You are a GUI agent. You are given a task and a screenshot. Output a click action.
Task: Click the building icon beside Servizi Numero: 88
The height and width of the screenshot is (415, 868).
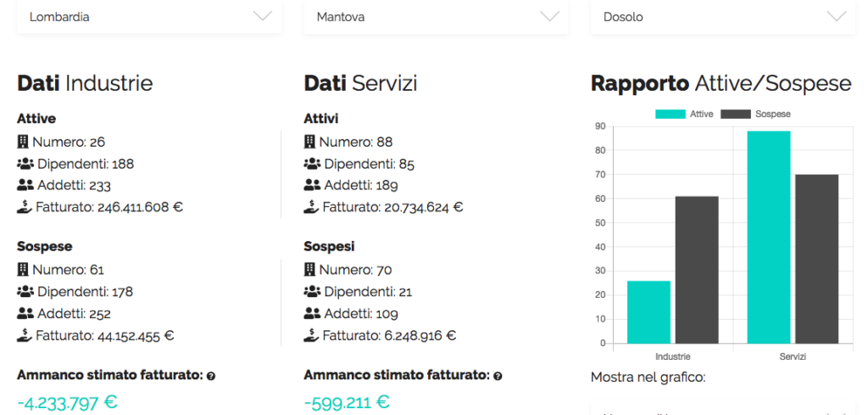coord(309,142)
